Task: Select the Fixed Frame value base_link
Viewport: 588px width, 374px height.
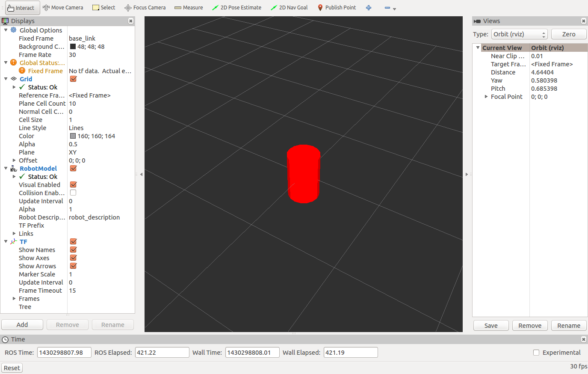Action: pyautogui.click(x=82, y=39)
